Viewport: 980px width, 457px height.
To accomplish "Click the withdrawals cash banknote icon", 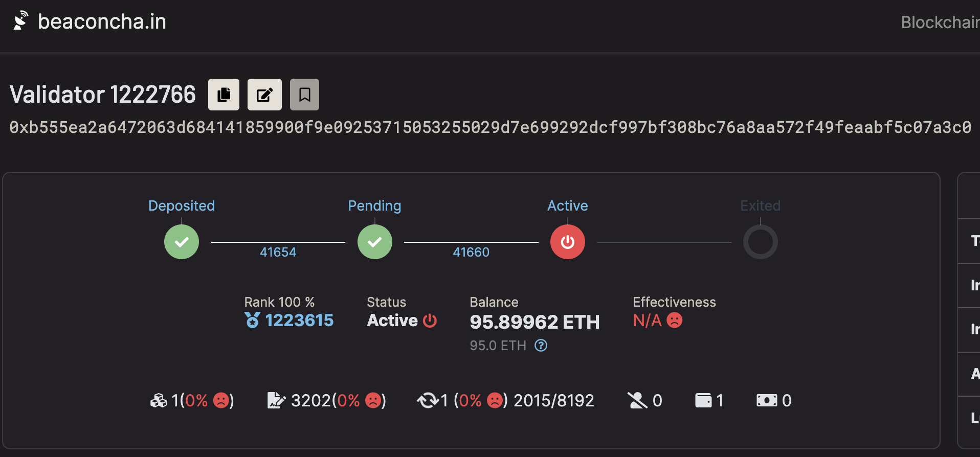I will (767, 400).
